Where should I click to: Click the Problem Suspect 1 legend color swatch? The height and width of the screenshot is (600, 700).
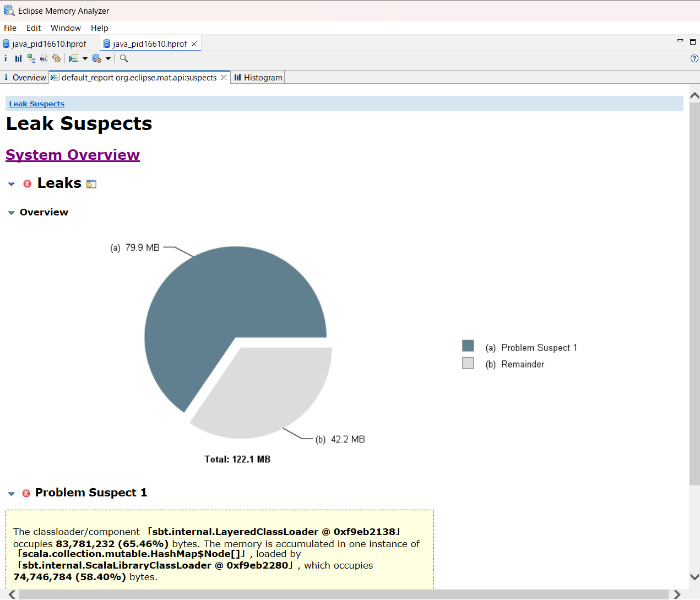pos(468,345)
